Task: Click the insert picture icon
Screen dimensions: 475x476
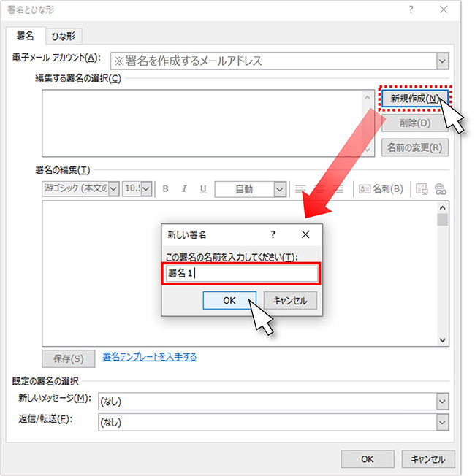Action: pos(422,189)
